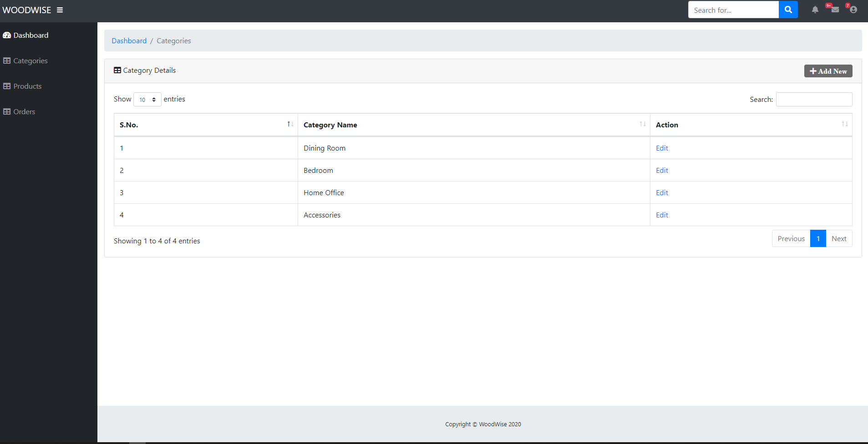Open the user account profile icon
Viewport: 868px width, 444px height.
click(x=853, y=10)
